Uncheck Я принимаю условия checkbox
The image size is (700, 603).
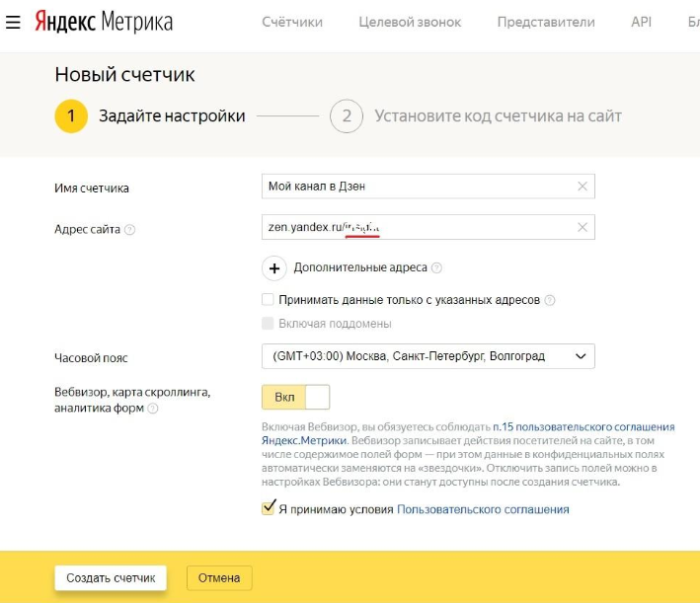pos(269,508)
